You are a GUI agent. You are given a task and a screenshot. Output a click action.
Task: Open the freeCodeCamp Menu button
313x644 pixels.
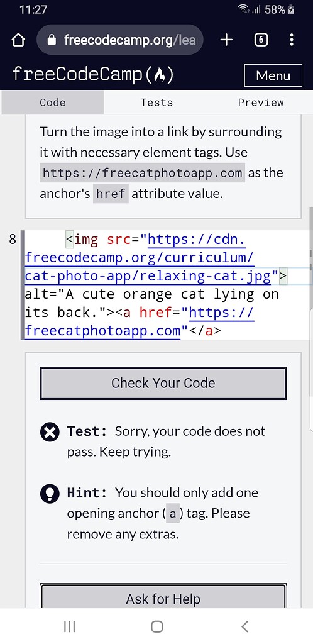click(273, 75)
